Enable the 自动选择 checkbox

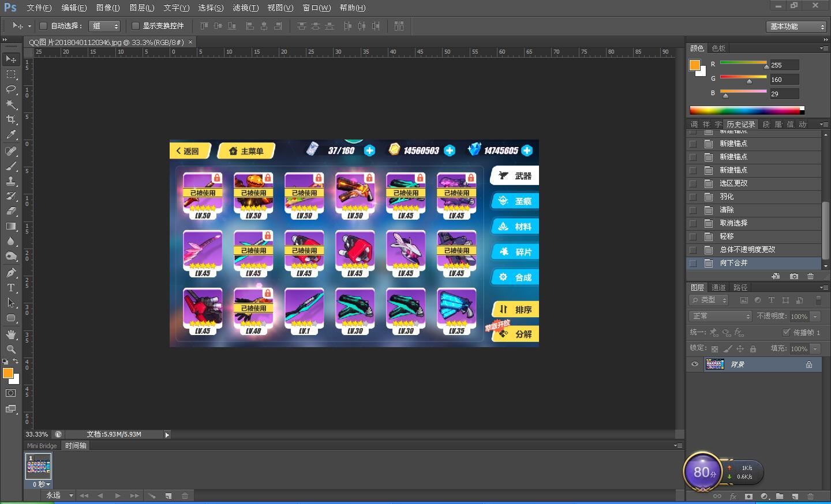[43, 26]
